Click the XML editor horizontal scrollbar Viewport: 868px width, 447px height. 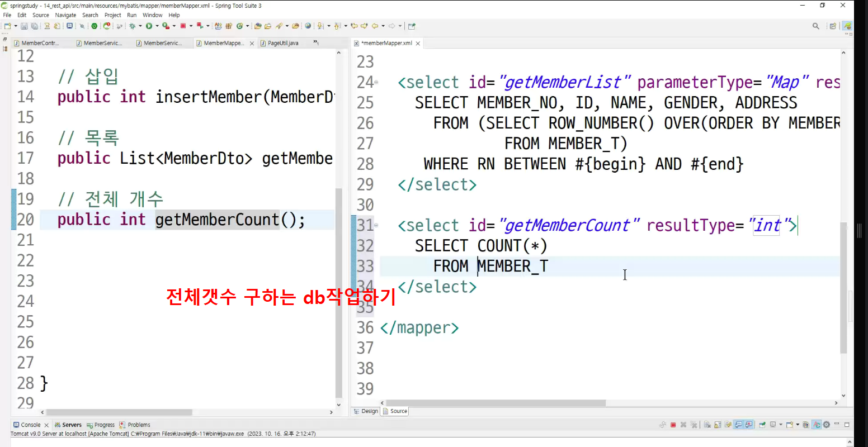[x=496, y=403]
